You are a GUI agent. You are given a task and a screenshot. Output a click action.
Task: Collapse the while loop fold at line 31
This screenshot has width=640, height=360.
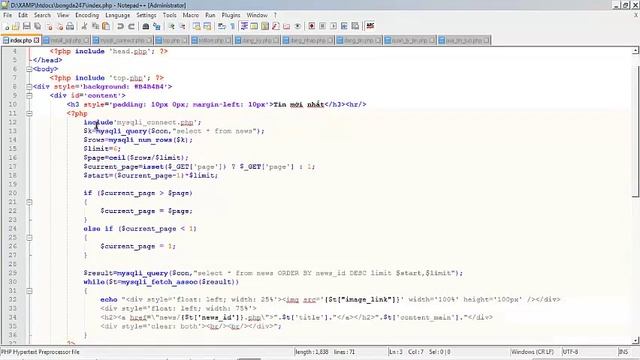coord(29,291)
